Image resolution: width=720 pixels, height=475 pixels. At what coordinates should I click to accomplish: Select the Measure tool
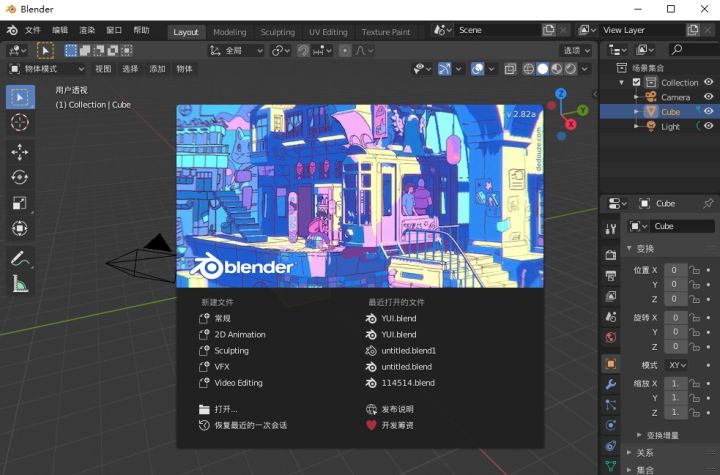pos(20,284)
